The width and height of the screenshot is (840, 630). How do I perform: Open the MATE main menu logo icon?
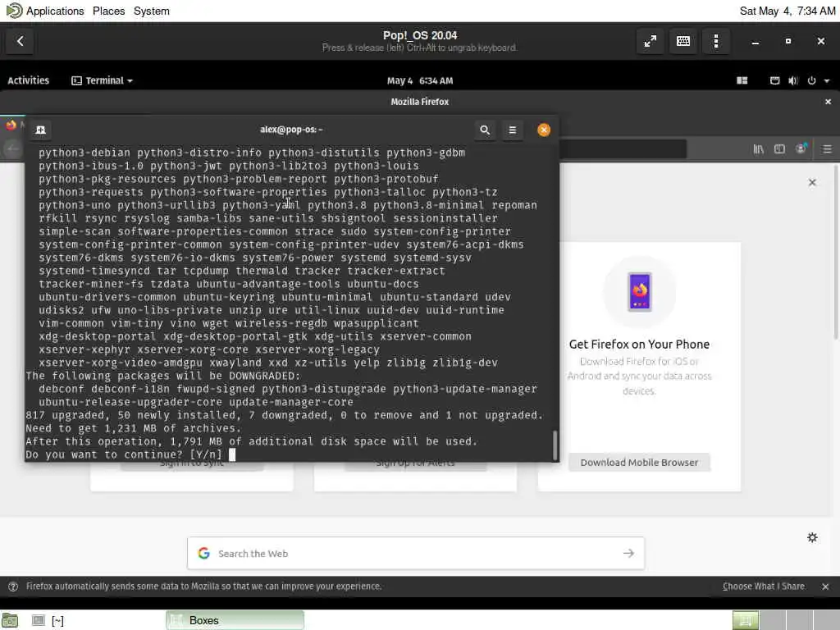(x=14, y=10)
